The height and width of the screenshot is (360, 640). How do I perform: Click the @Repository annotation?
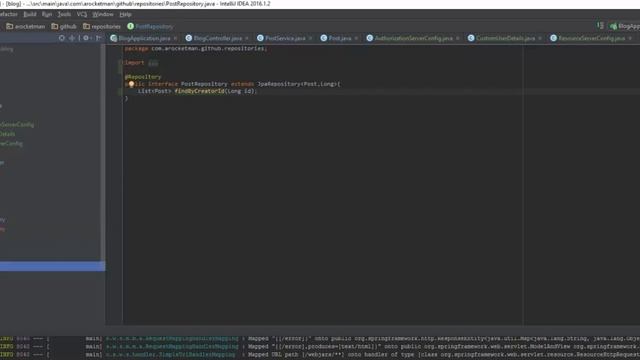point(143,77)
